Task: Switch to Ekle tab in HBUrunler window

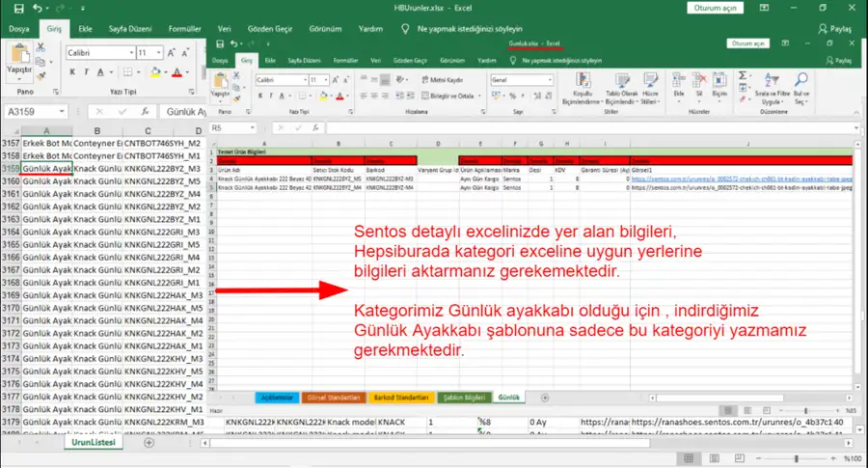Action: tap(85, 29)
